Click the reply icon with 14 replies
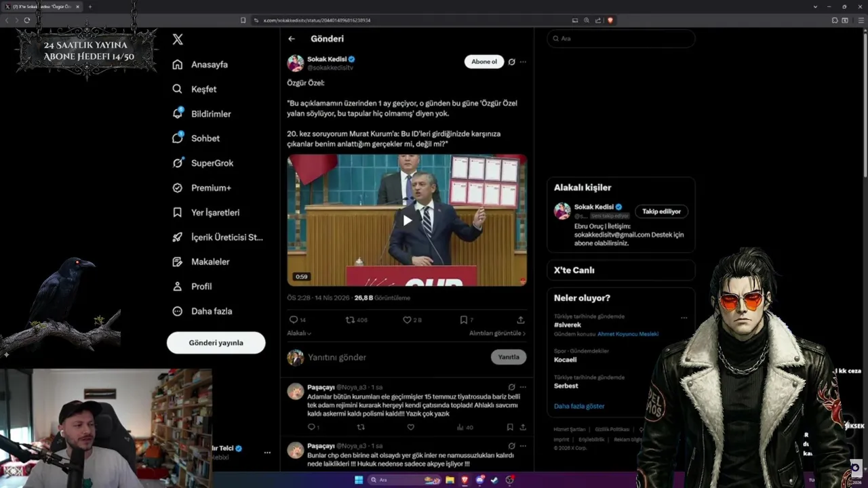Viewport: 868px width, 488px height. tap(297, 320)
